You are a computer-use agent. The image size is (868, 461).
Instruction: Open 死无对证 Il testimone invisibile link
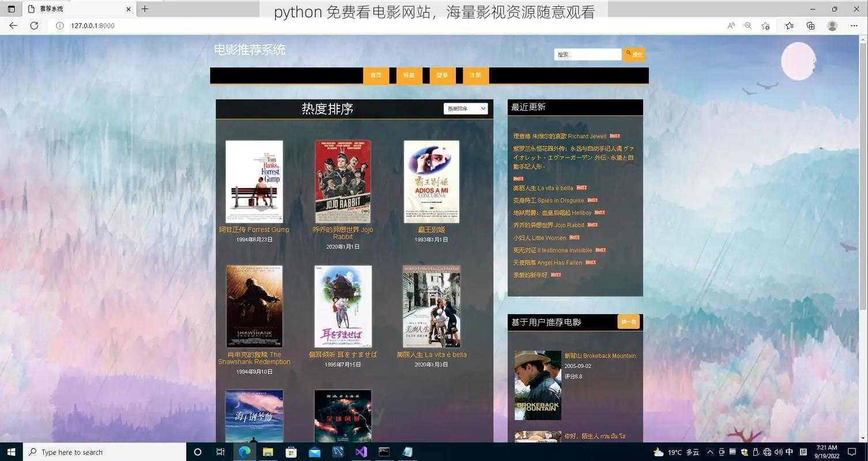553,250
